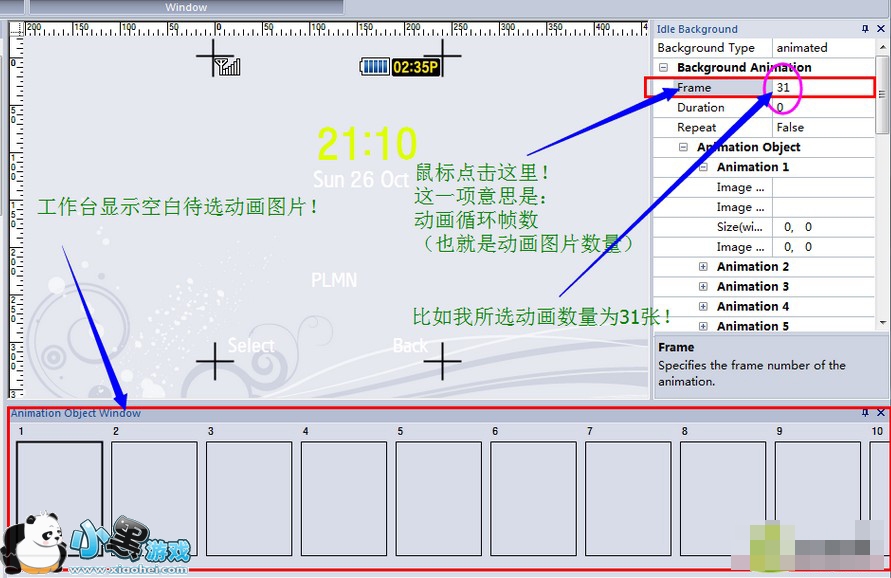Pin the Idle Background panel
891x578 pixels.
(x=865, y=29)
